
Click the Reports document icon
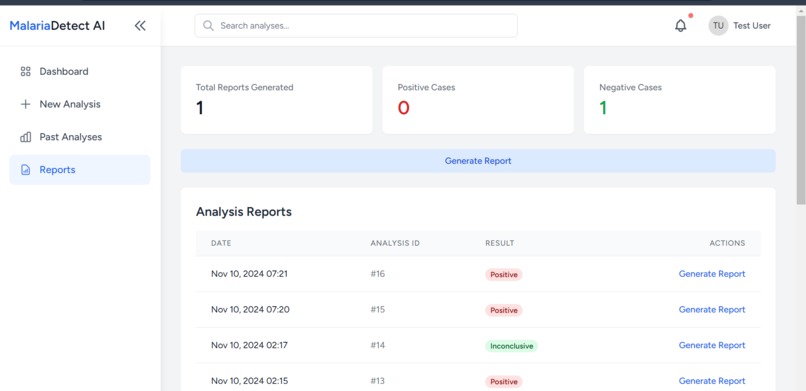click(x=26, y=170)
